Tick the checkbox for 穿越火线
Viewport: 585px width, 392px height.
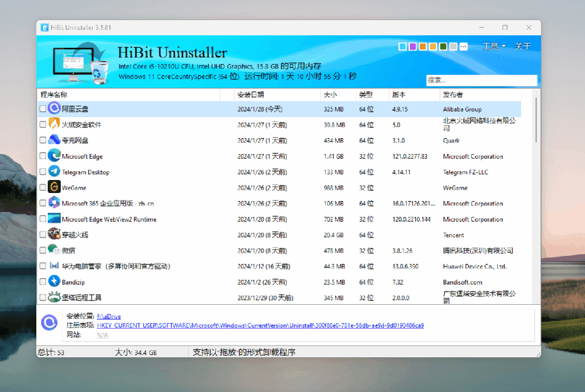pos(43,235)
